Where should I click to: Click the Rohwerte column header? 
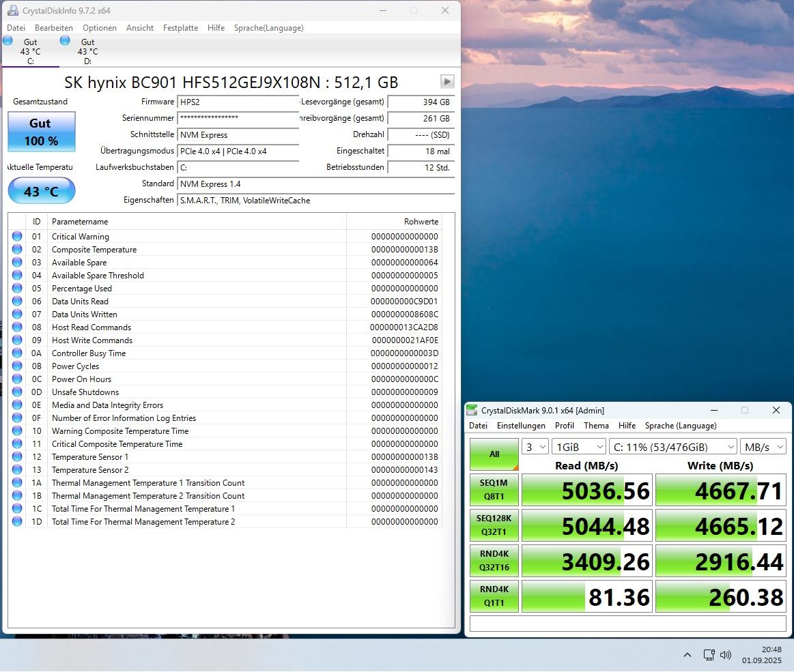pos(395,222)
